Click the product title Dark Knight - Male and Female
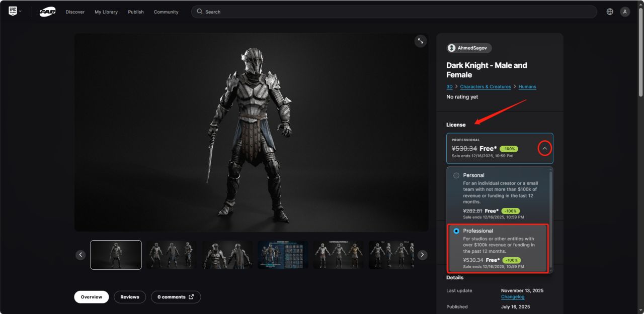The height and width of the screenshot is (314, 644). click(x=487, y=70)
